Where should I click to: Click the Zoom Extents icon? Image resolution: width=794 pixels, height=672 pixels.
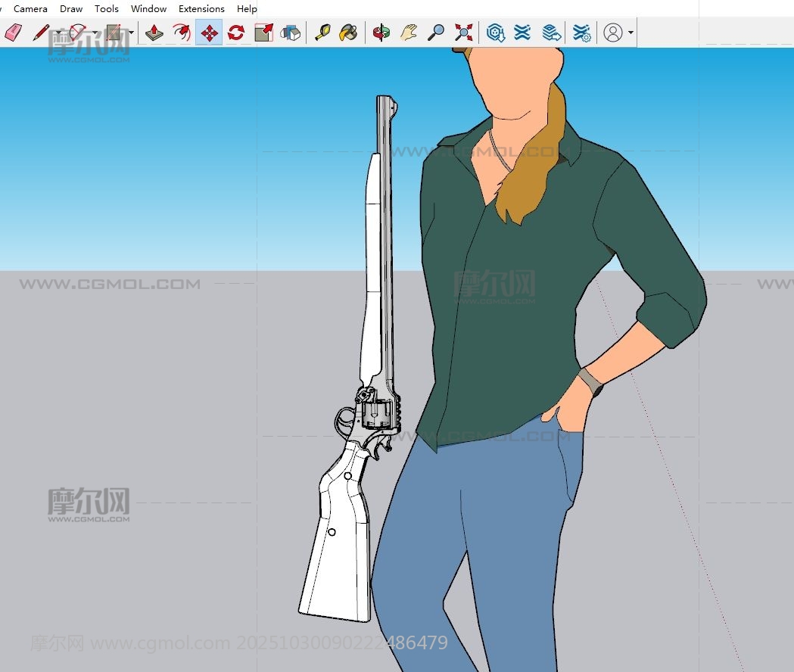point(463,33)
